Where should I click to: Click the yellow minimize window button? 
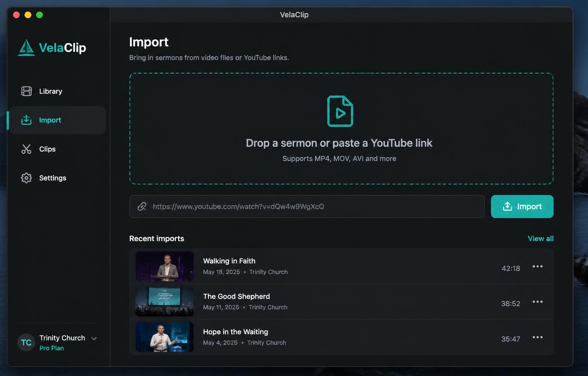28,15
